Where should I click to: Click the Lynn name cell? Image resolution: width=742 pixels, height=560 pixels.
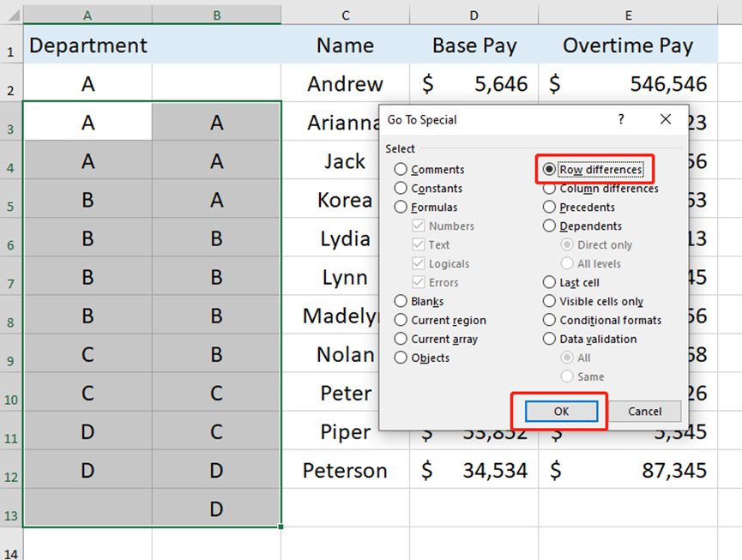tap(330, 276)
